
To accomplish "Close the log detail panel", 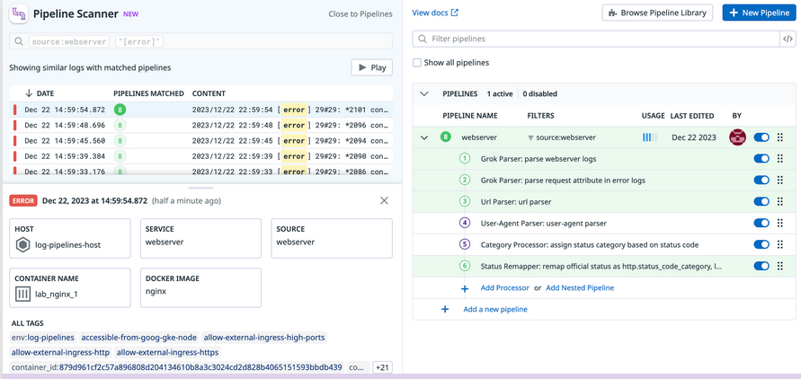I will point(384,201).
